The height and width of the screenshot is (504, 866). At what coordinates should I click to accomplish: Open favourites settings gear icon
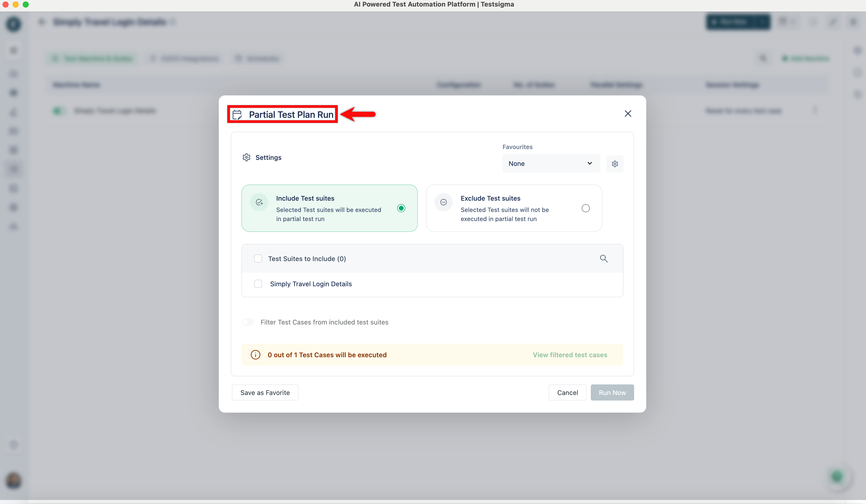point(615,164)
